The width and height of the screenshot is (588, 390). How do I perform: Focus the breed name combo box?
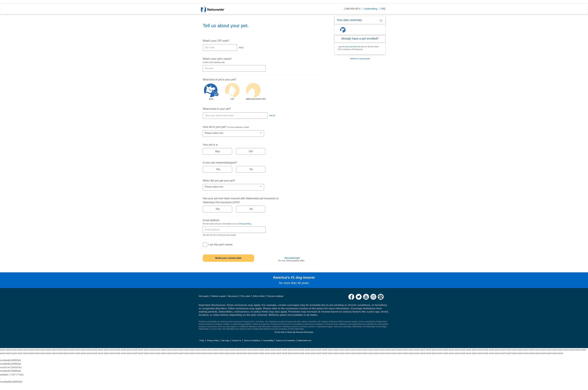pos(235,116)
